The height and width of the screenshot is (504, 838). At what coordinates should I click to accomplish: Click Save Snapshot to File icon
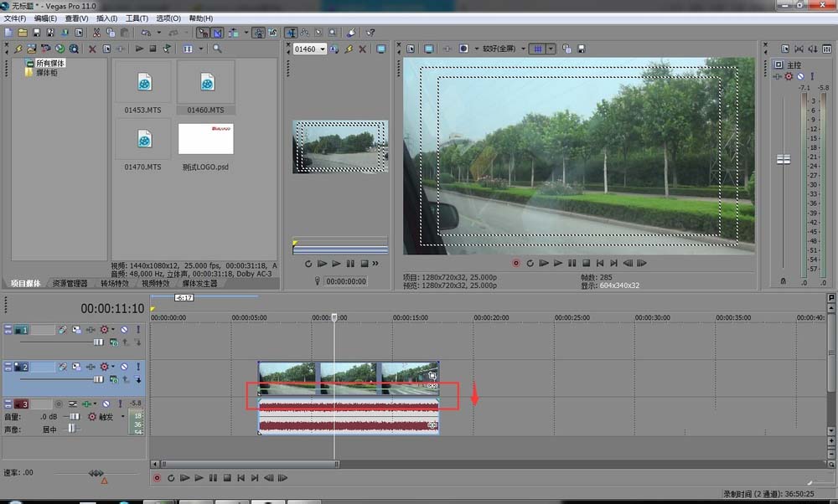click(581, 49)
